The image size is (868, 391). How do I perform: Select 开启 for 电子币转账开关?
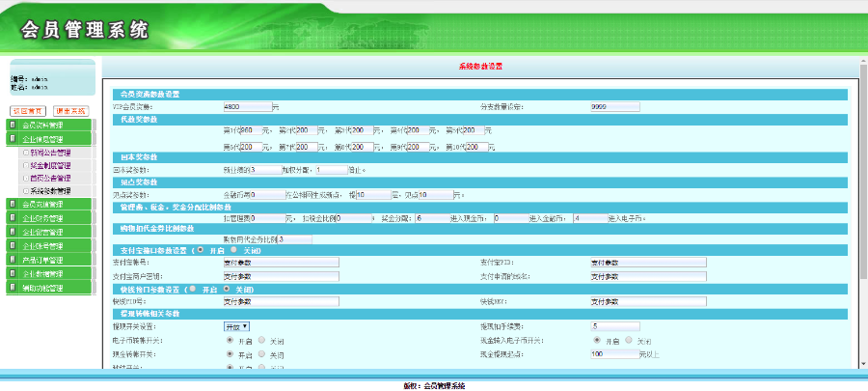(x=230, y=340)
